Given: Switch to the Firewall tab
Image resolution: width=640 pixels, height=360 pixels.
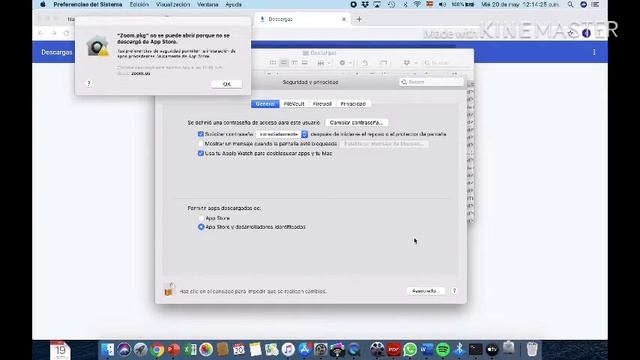Looking at the screenshot, I should [x=322, y=104].
